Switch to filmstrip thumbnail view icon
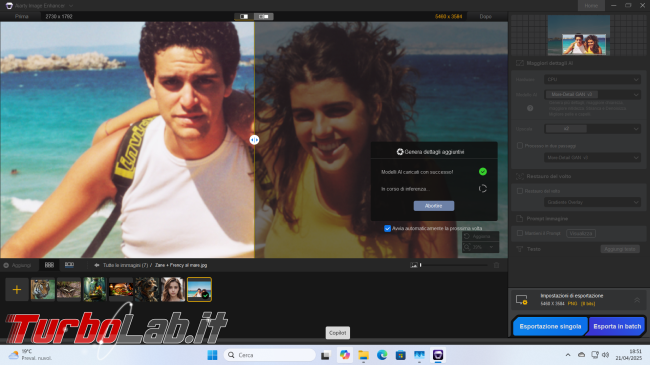The image size is (650, 365). click(69, 265)
